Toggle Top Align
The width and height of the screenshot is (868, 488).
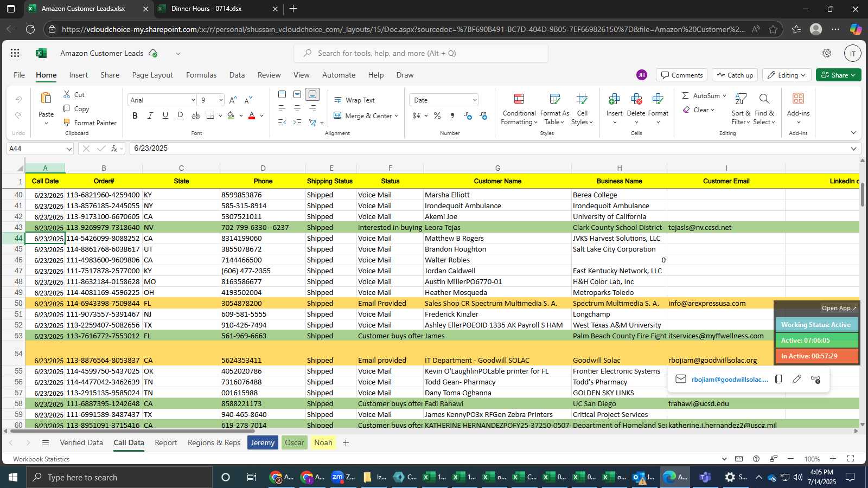(282, 94)
